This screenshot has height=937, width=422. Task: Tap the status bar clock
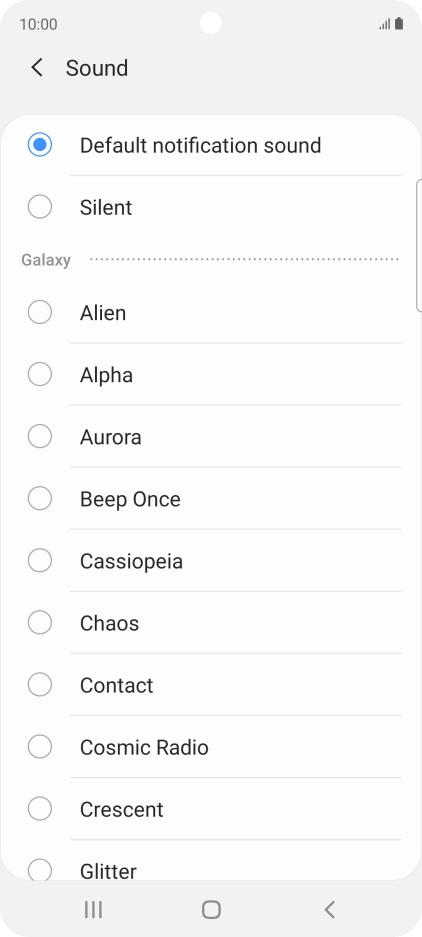(x=38, y=24)
